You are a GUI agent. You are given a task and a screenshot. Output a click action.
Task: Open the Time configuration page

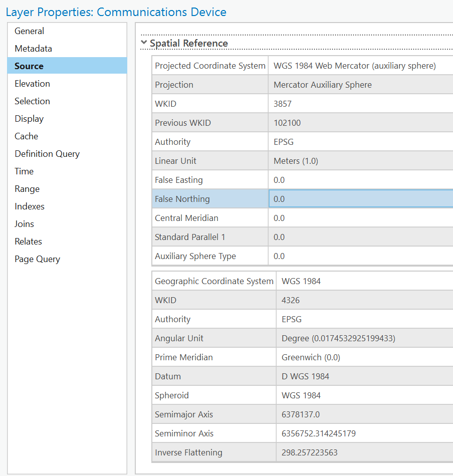(x=24, y=171)
